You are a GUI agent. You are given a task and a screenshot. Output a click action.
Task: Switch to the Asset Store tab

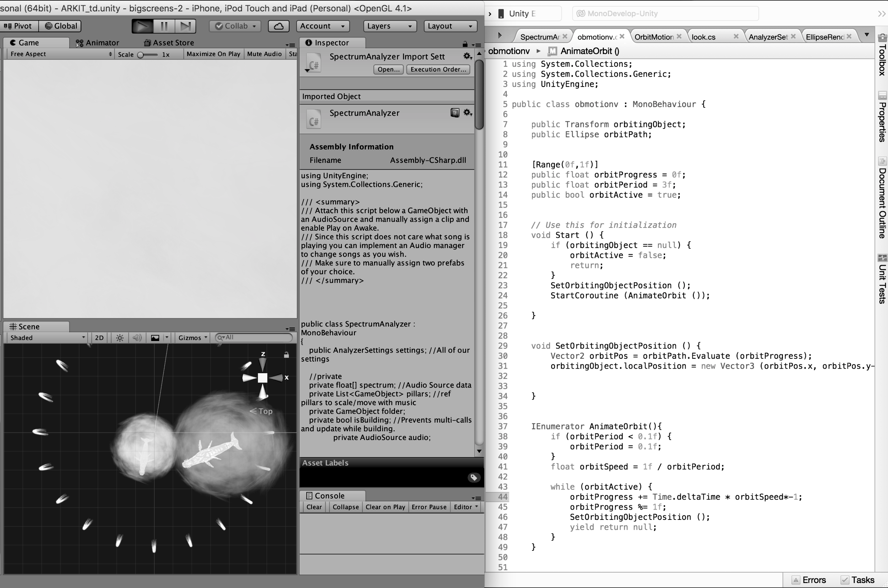(x=169, y=43)
